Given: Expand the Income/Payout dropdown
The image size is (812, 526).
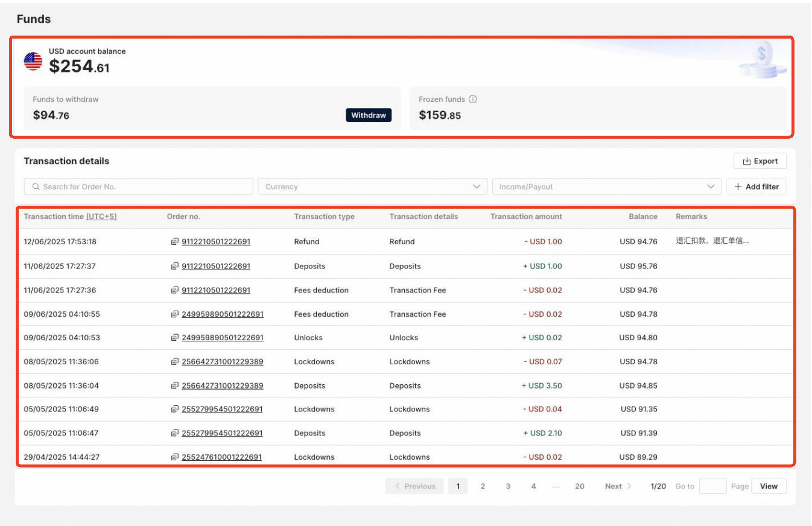Looking at the screenshot, I should pos(606,187).
